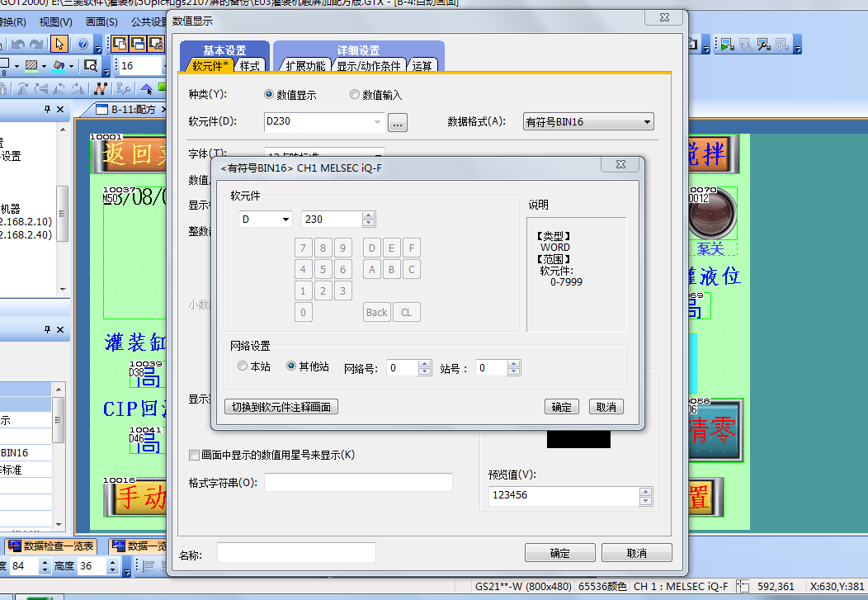Click the paint bucket fill color icon
868x600 pixels.
tap(58, 65)
